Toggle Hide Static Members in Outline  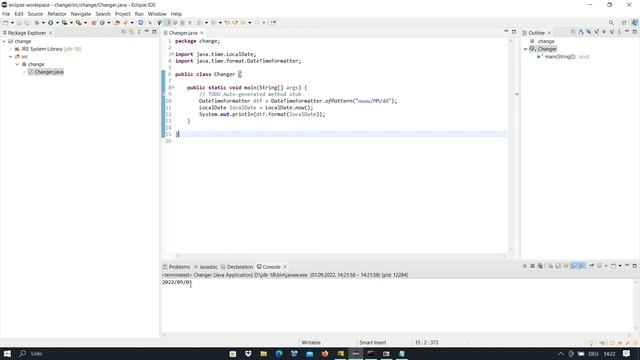point(596,32)
